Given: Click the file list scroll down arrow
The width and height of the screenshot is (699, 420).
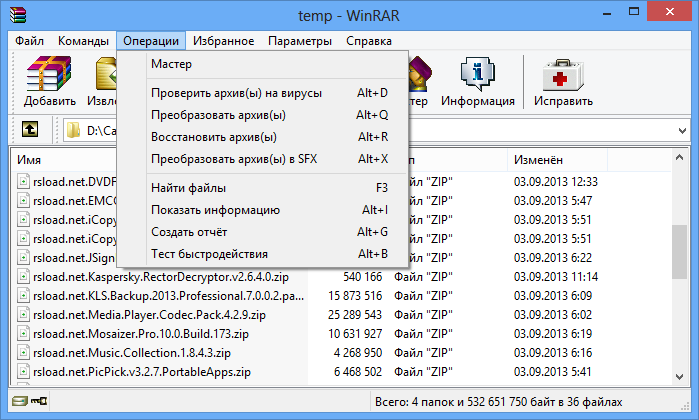Looking at the screenshot, I should 679,377.
